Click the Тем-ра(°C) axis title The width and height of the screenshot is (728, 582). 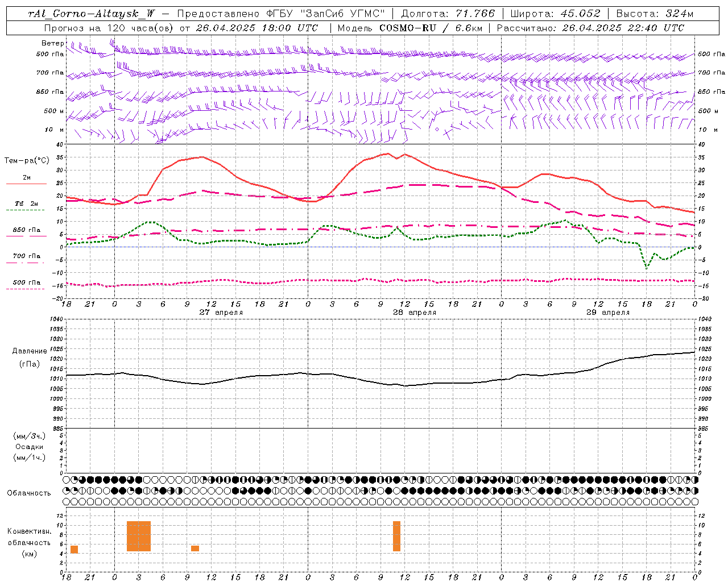tap(27, 161)
